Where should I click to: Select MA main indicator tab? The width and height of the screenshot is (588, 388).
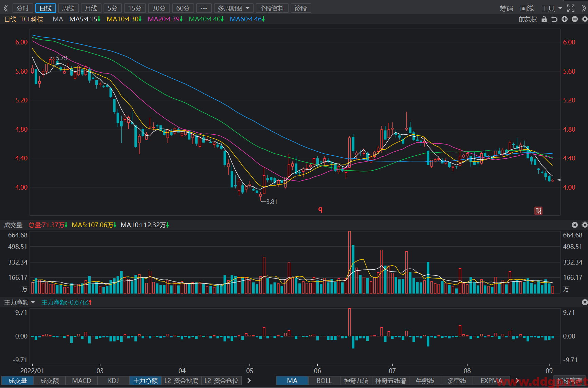tap(292, 381)
